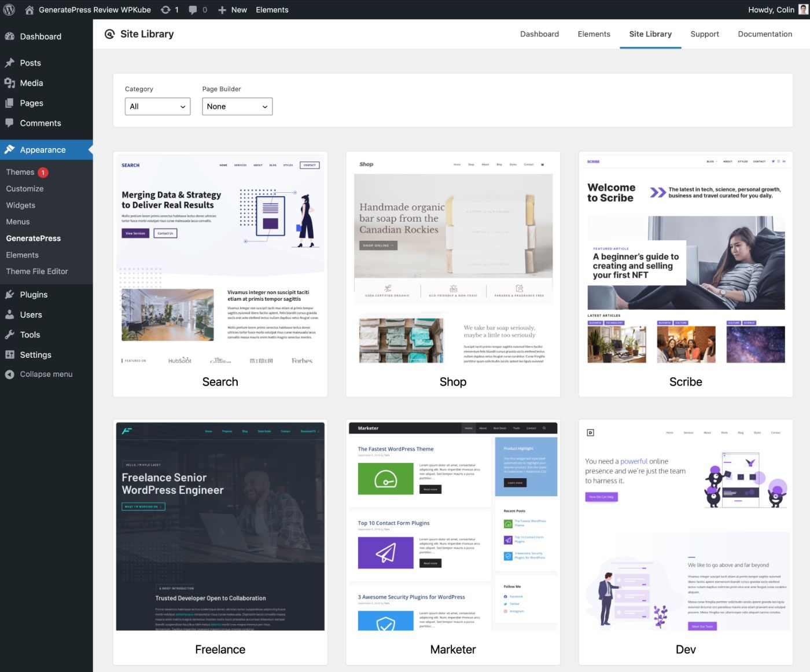This screenshot has width=810, height=672.
Task: Click the Settings sliders icon
Action: pyautogui.click(x=9, y=354)
